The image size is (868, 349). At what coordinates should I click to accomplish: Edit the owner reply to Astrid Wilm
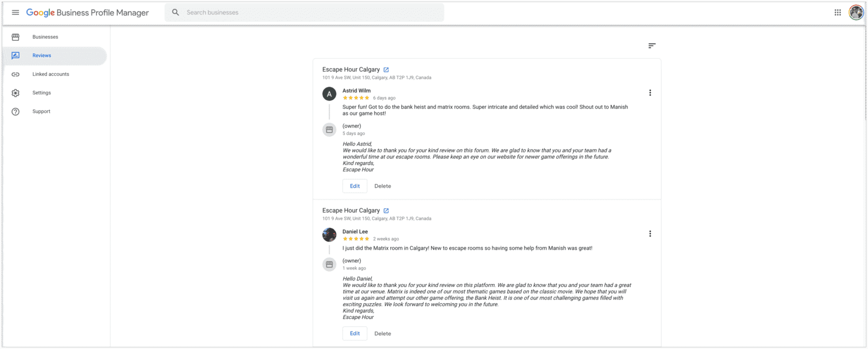pos(354,186)
